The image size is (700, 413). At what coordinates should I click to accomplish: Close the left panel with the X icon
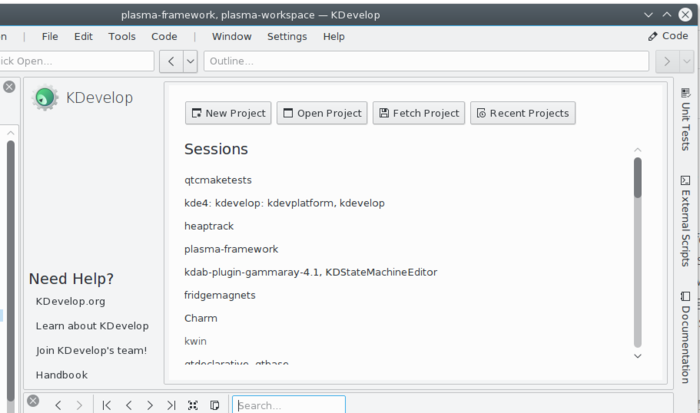[x=9, y=87]
